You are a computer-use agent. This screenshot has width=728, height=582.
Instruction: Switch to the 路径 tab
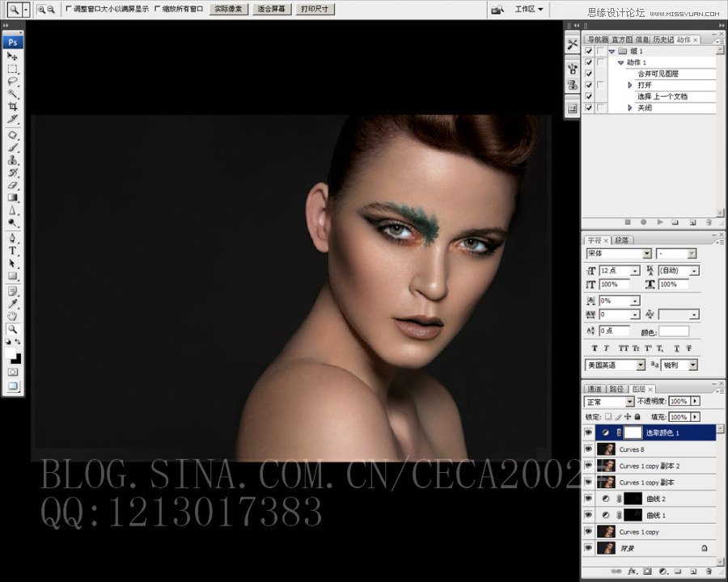click(x=616, y=389)
